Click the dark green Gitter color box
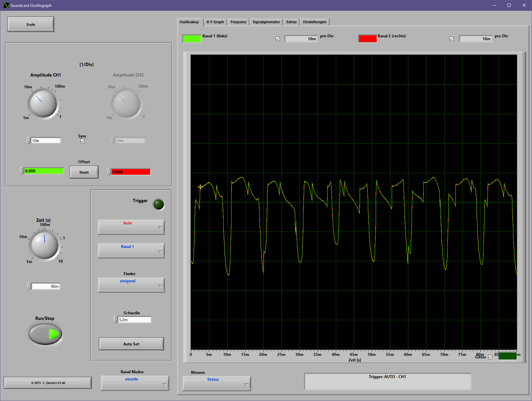This screenshot has width=532, height=401. (x=507, y=356)
